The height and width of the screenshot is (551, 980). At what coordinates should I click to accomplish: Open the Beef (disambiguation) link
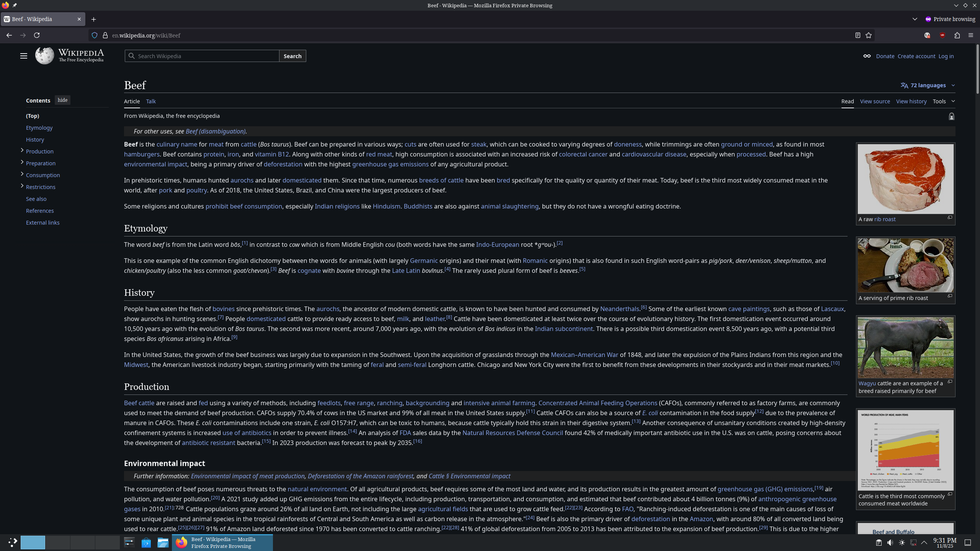coord(216,131)
